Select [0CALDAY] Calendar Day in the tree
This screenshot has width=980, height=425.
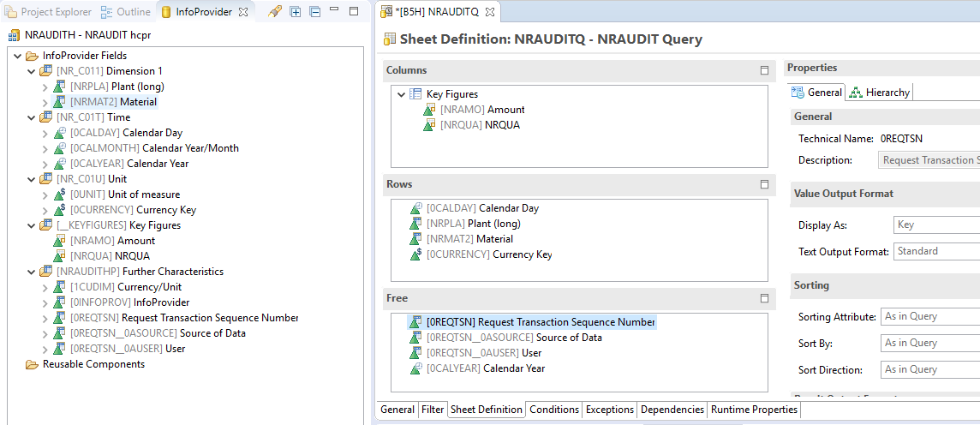coord(126,133)
